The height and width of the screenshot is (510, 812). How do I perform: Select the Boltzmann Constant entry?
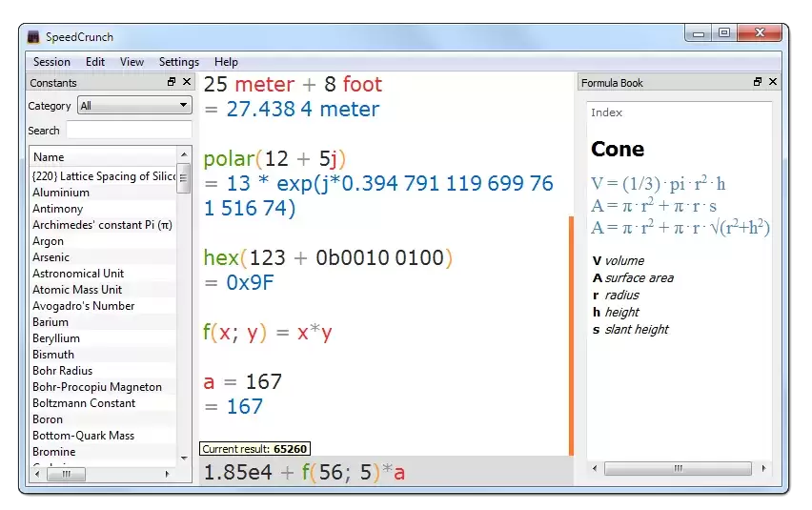pyautogui.click(x=103, y=403)
